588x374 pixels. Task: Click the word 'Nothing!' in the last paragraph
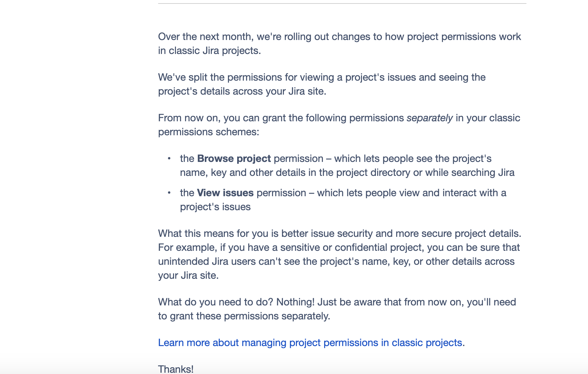295,302
